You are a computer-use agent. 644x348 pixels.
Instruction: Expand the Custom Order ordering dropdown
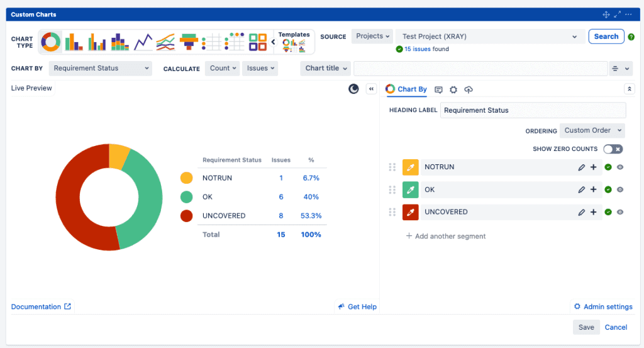(592, 130)
